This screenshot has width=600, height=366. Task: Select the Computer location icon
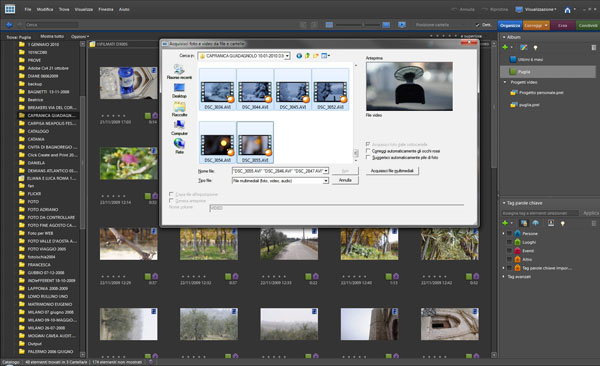pyautogui.click(x=179, y=128)
